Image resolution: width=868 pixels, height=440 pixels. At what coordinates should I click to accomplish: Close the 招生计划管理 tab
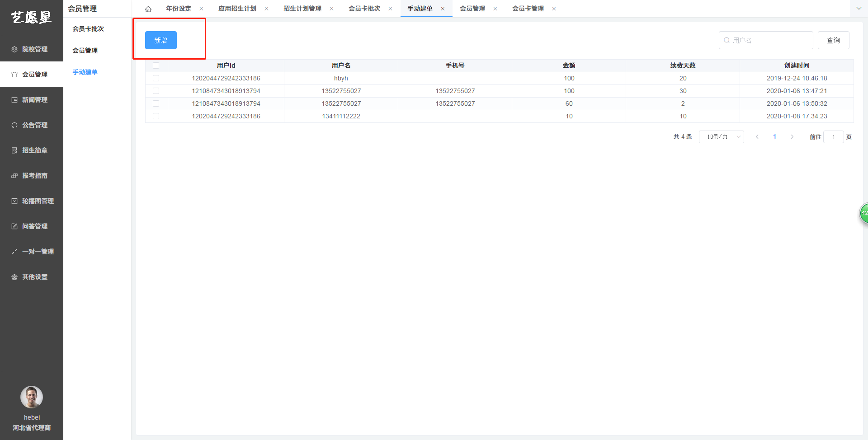[x=331, y=9]
